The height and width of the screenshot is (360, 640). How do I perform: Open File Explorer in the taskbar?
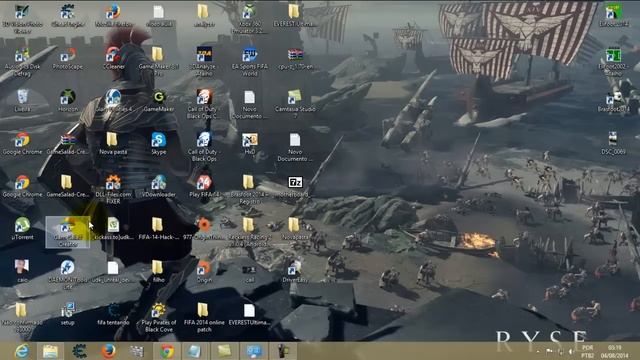(50, 351)
